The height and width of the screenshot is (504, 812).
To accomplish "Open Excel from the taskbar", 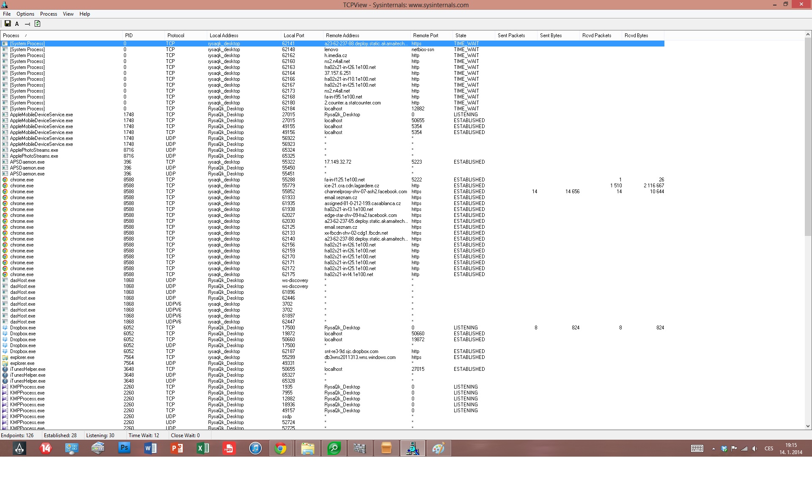I will (203, 448).
